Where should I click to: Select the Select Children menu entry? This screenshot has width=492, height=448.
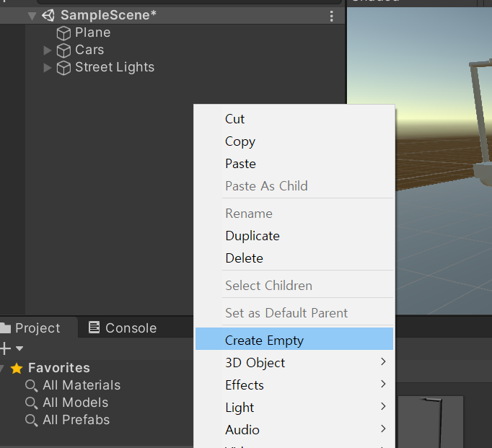[294, 286]
